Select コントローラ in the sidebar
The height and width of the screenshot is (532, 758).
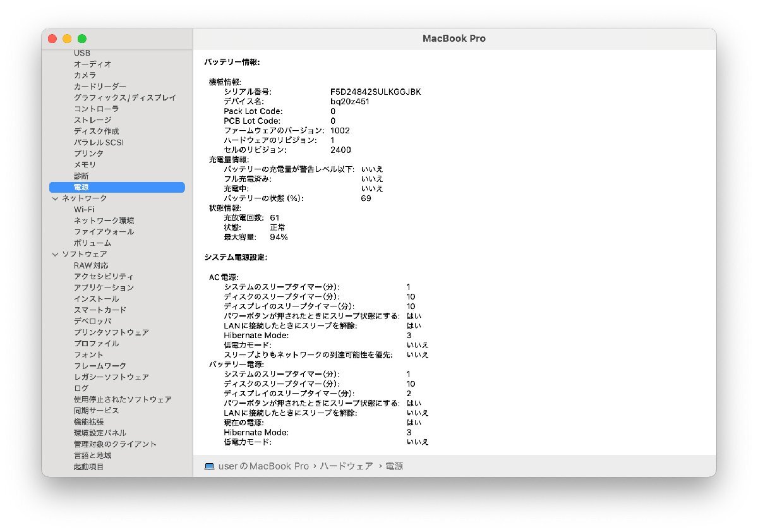[x=97, y=109]
